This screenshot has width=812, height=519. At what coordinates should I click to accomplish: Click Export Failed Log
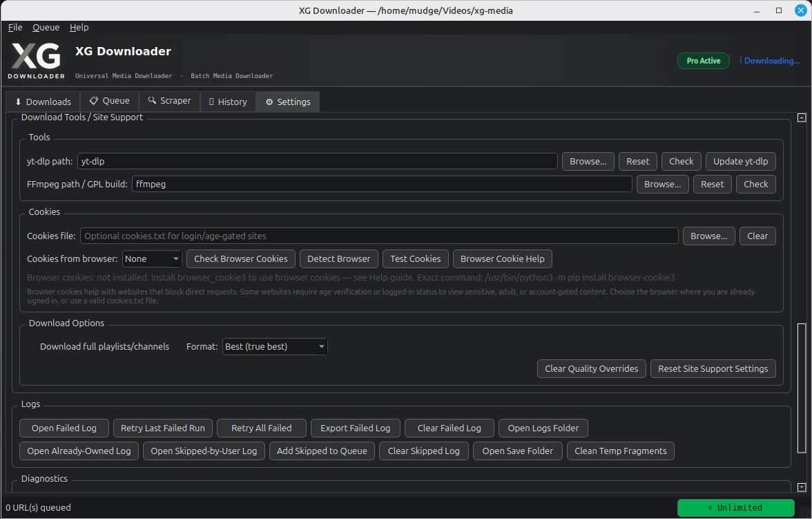355,428
